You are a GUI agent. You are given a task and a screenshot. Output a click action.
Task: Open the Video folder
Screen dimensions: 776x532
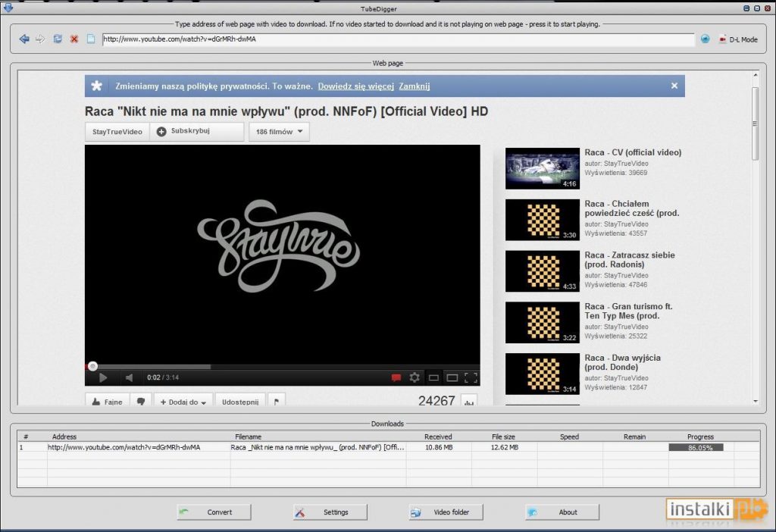pos(446,512)
